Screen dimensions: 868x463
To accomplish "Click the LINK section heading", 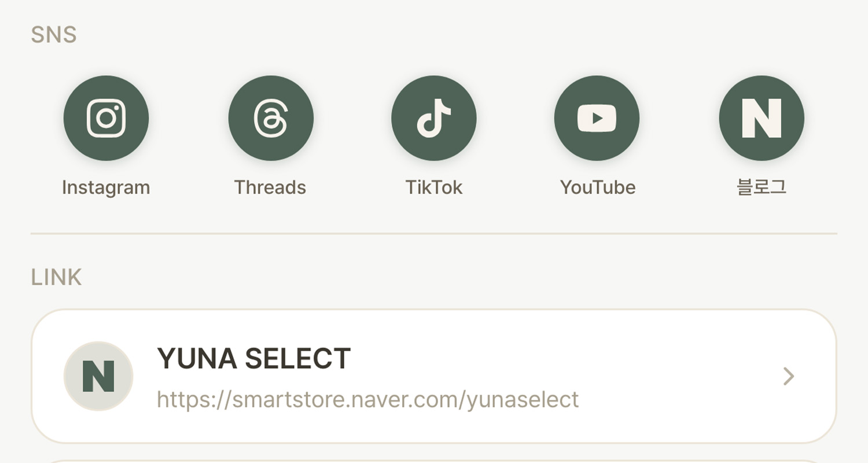I will click(x=56, y=277).
